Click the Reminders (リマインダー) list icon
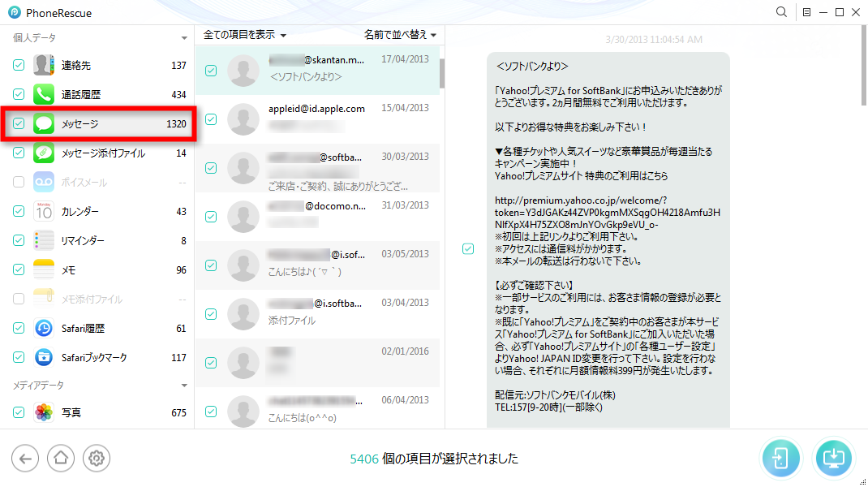 [44, 240]
